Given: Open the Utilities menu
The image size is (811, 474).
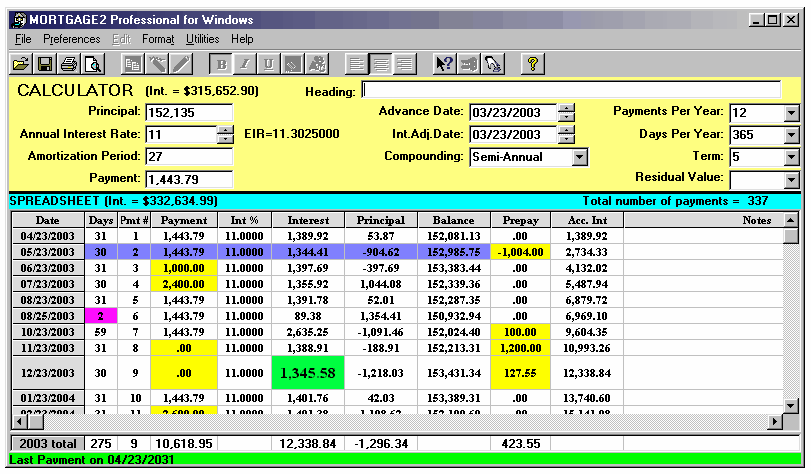Looking at the screenshot, I should (x=202, y=39).
